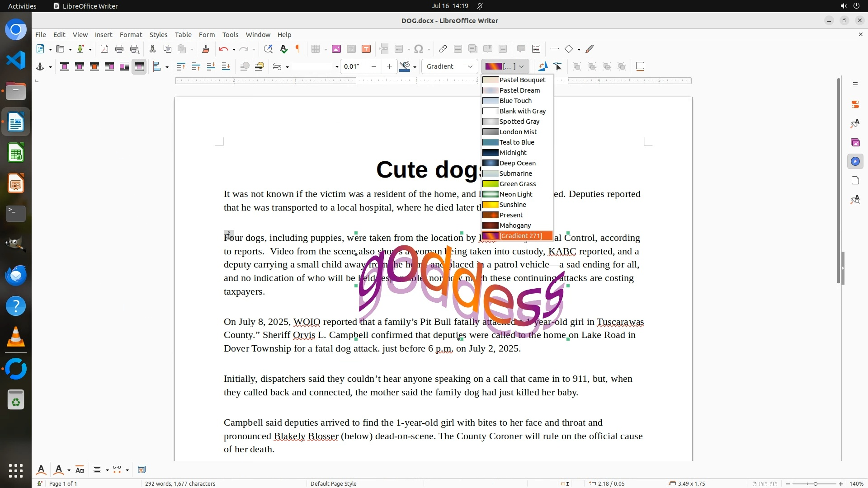Open the Anchor dropdown arrow

coord(50,67)
